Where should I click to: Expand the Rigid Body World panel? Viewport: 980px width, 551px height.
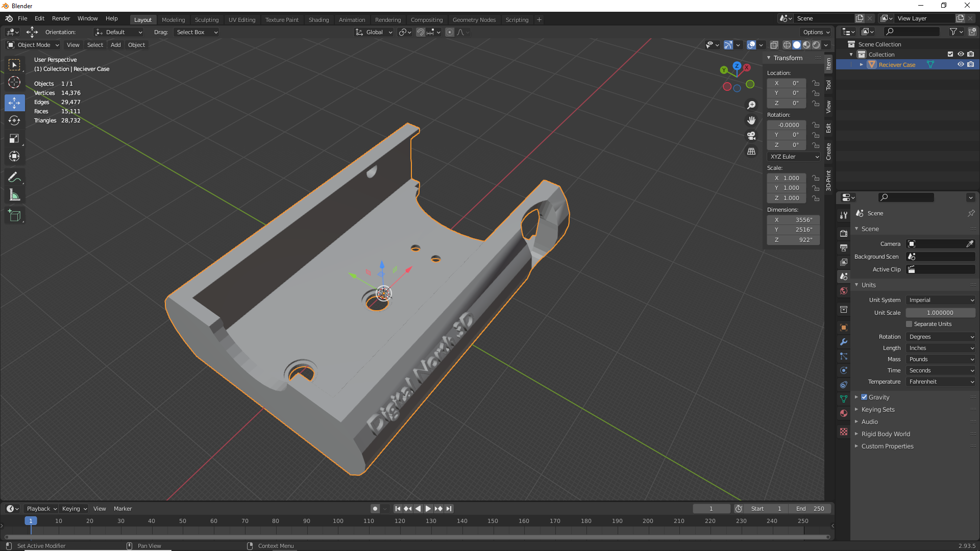[886, 434]
